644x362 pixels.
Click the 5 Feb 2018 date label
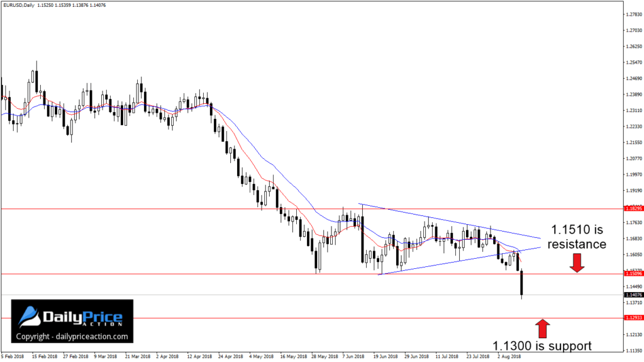click(13, 357)
